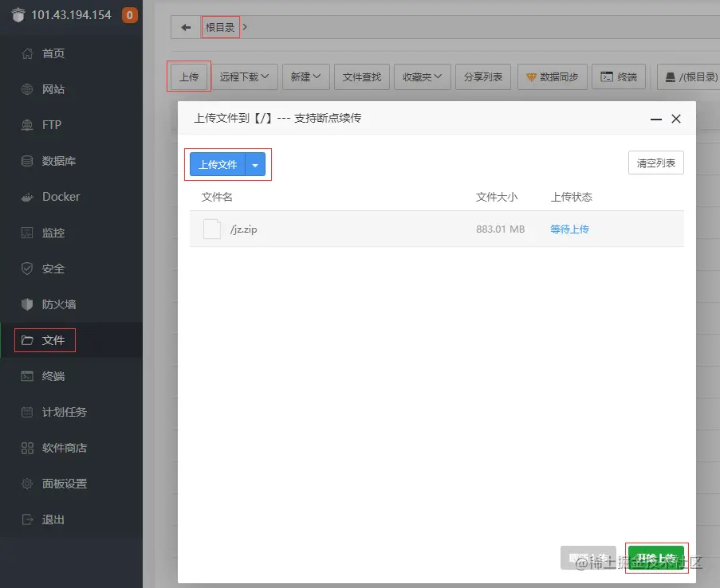Click the Docker whale icon
The image size is (720, 588).
(27, 197)
